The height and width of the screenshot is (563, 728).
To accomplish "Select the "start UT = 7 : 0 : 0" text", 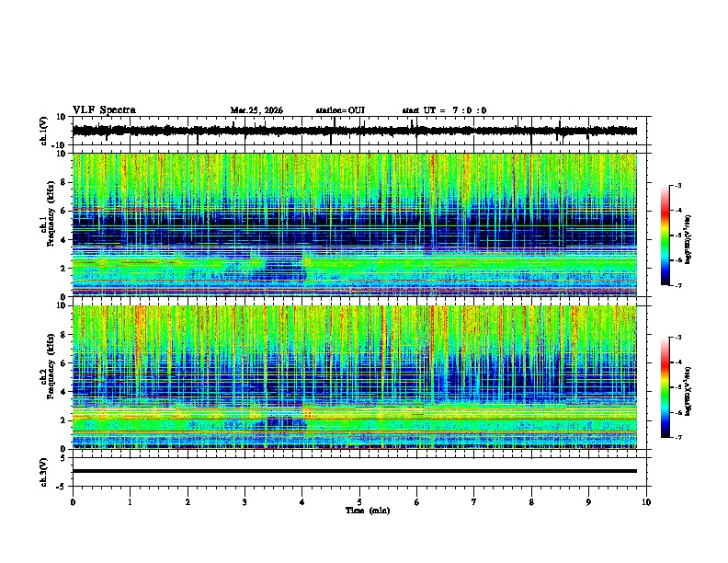I will click(x=444, y=110).
